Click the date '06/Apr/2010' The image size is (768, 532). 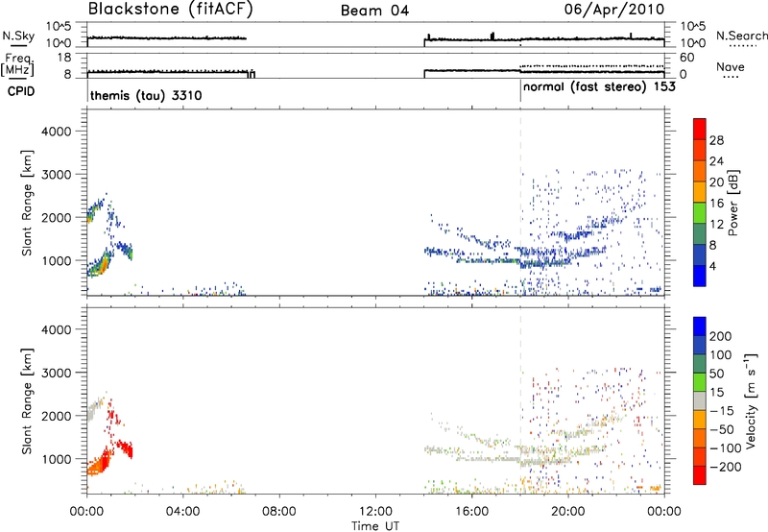[x=614, y=10]
